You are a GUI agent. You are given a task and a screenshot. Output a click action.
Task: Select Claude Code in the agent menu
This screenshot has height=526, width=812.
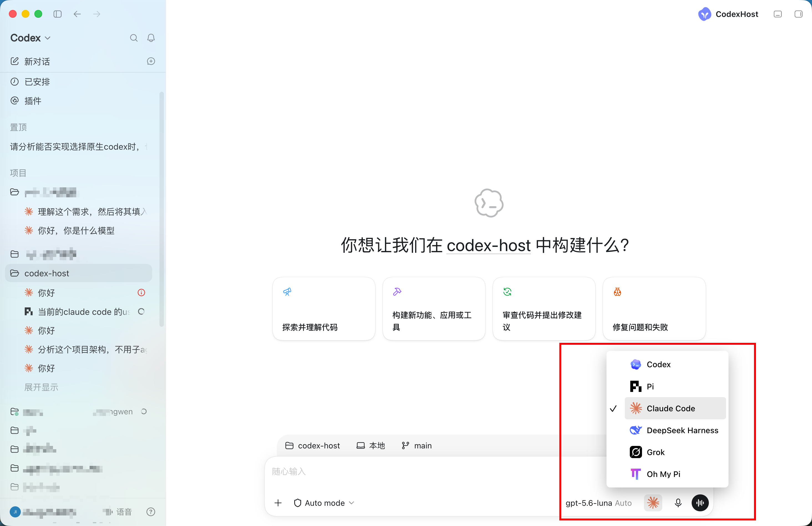click(x=675, y=408)
